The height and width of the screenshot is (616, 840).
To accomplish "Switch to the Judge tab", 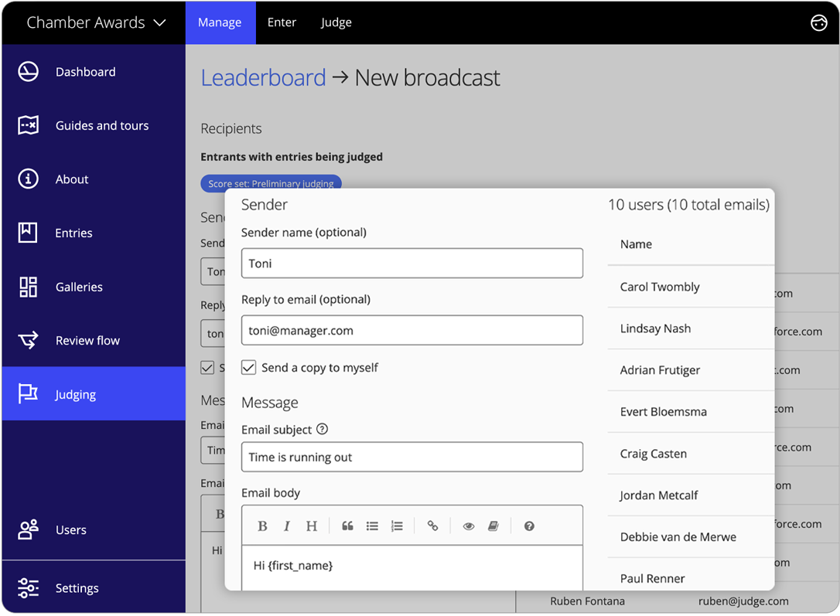I will [x=336, y=22].
